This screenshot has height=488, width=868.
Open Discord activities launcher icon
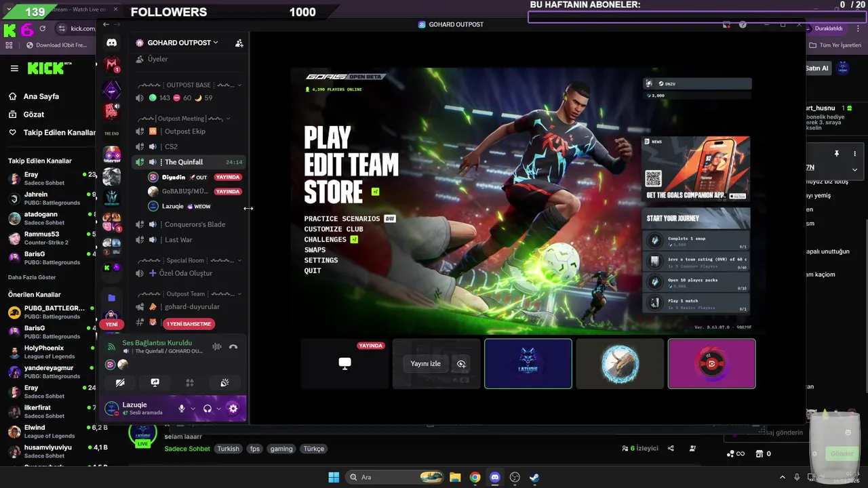[190, 383]
